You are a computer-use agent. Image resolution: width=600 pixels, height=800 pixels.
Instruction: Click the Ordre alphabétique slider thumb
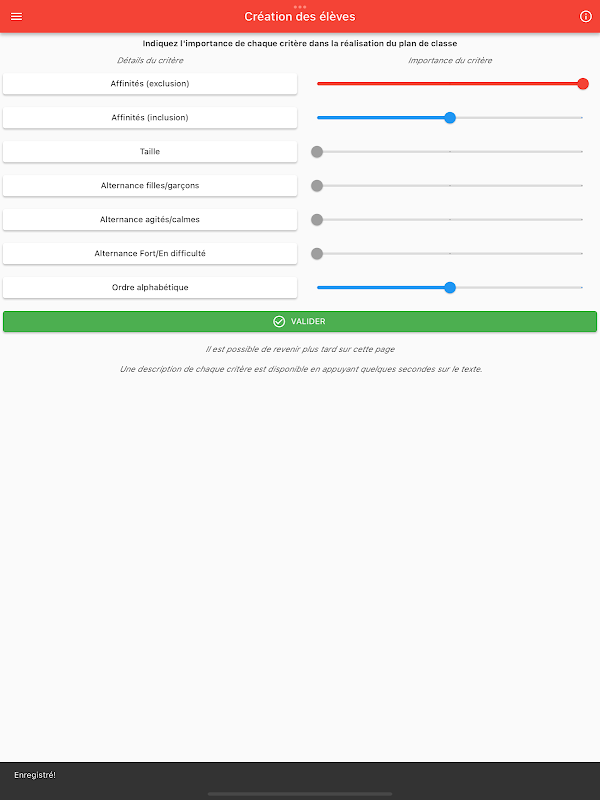pyautogui.click(x=449, y=288)
